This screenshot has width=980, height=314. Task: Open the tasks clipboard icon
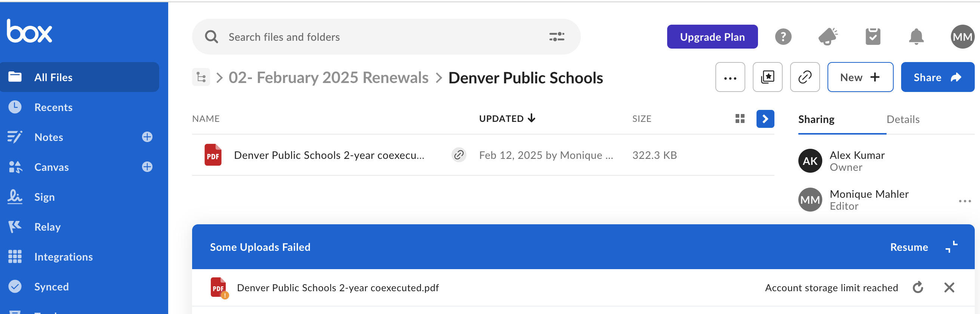[873, 37]
